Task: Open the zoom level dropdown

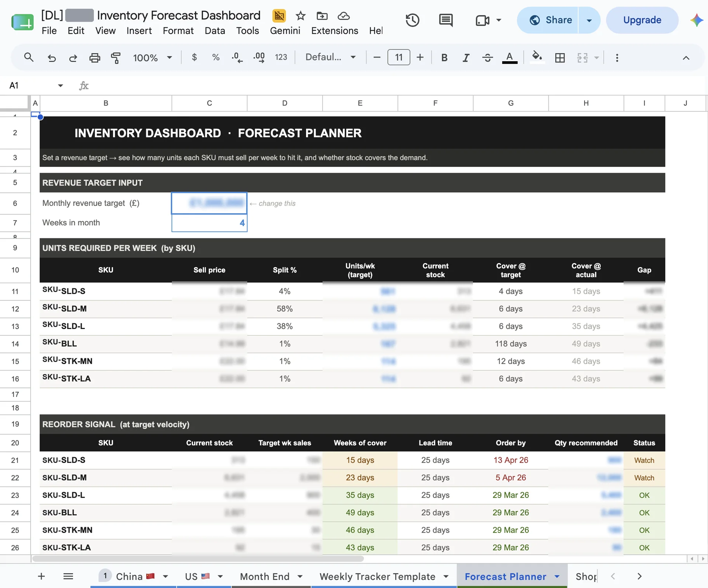Action: (x=153, y=58)
